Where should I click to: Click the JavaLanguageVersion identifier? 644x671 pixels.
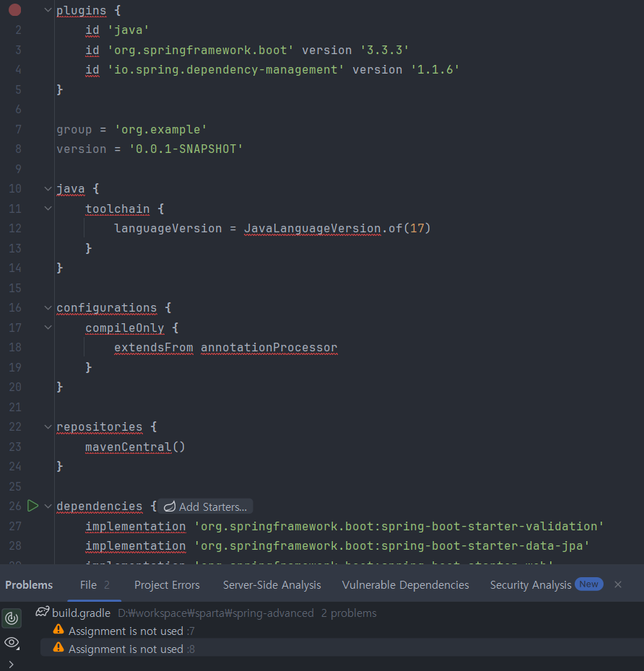tap(312, 229)
